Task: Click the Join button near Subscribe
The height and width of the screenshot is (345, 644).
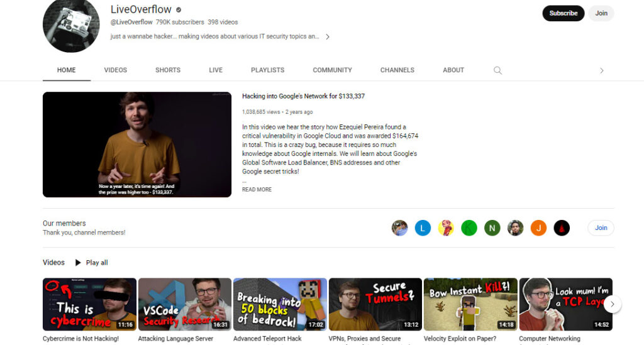Action: coord(601,13)
